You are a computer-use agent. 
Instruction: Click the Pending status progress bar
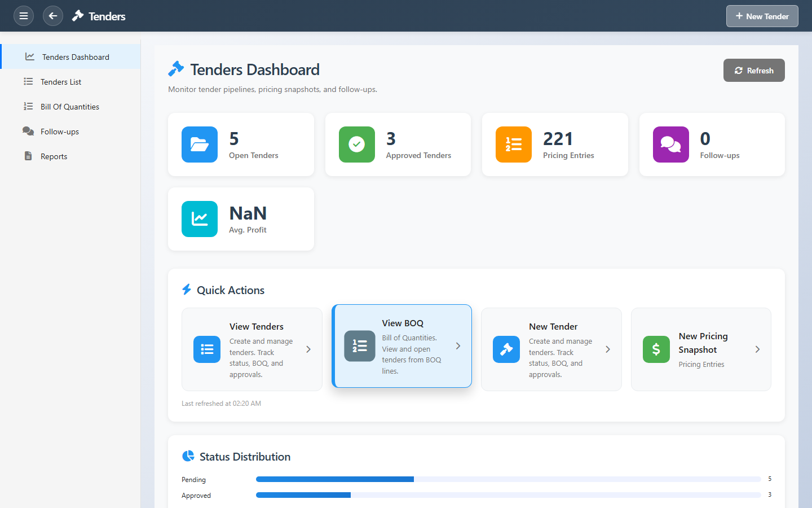point(507,479)
